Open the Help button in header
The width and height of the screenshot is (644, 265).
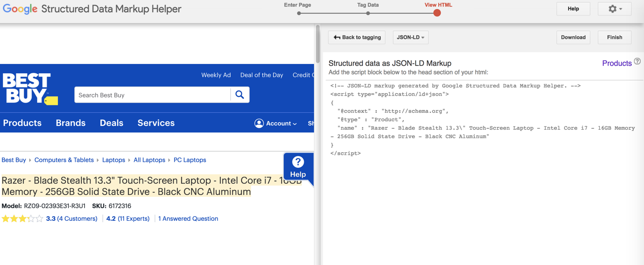(x=573, y=9)
